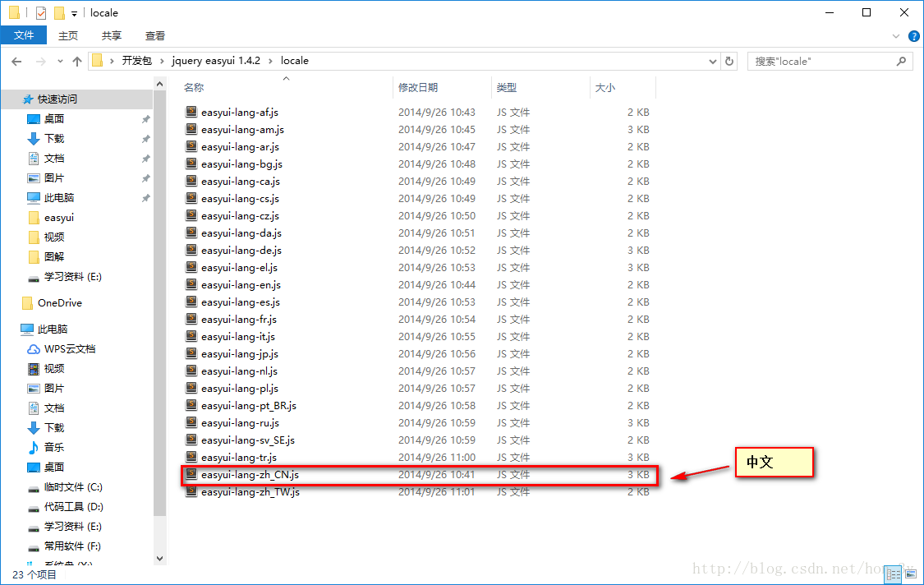Click the search magnifier icon

(x=901, y=62)
